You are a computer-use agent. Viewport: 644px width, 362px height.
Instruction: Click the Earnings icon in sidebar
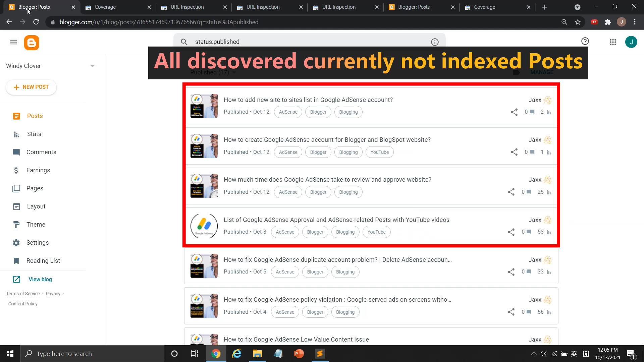pos(15,170)
